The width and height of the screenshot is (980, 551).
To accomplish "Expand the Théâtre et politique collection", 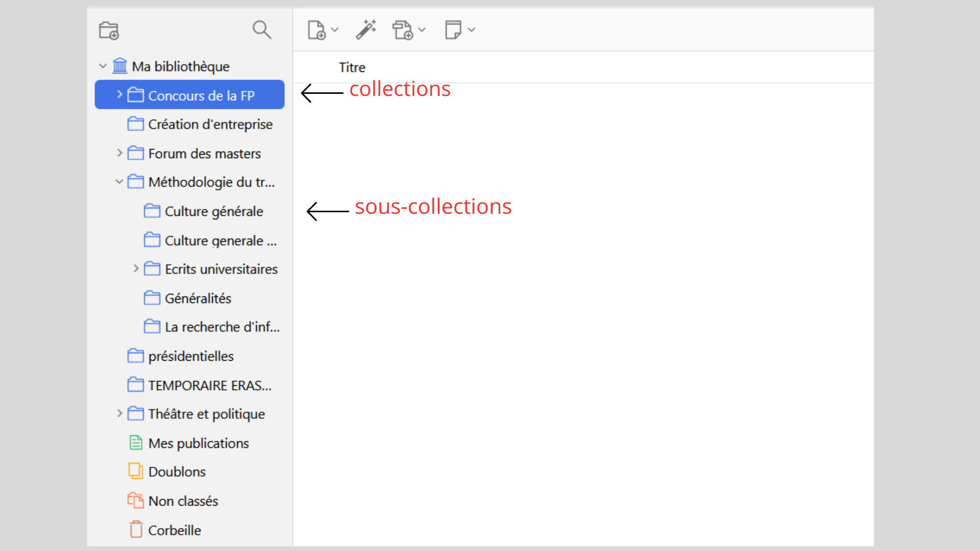I will pyautogui.click(x=119, y=414).
